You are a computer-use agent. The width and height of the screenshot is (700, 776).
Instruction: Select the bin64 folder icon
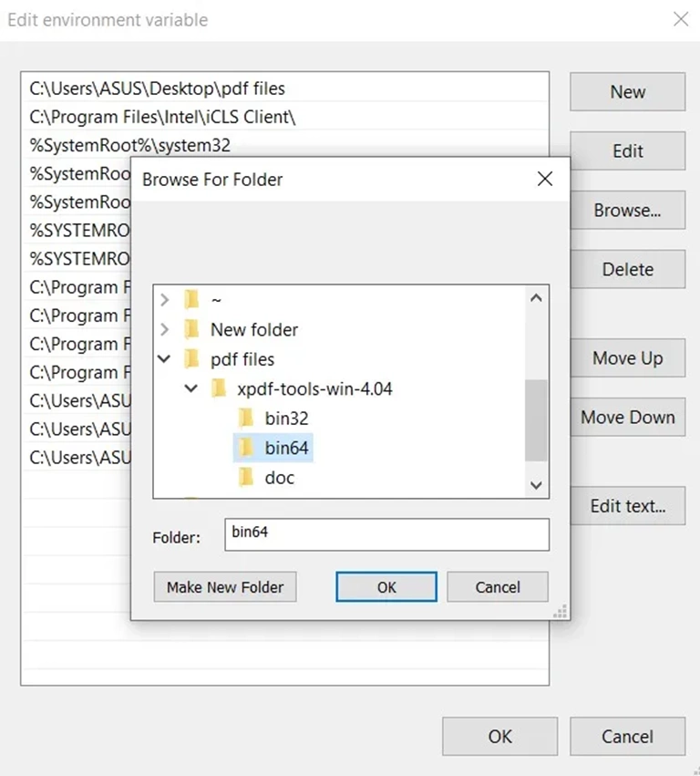pyautogui.click(x=246, y=448)
